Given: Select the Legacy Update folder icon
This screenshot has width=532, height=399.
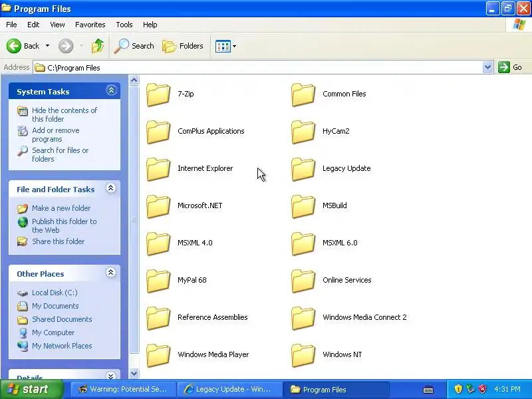Looking at the screenshot, I should click(x=303, y=170).
